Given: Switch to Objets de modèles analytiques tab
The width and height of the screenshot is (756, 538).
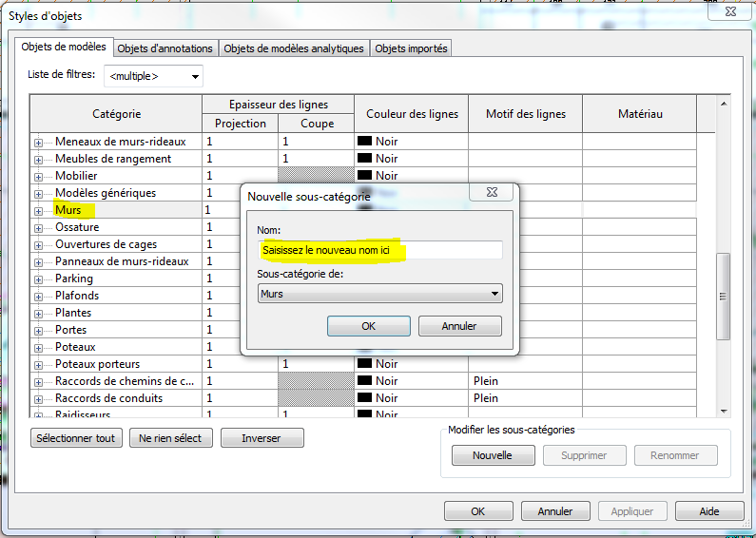Looking at the screenshot, I should [294, 48].
